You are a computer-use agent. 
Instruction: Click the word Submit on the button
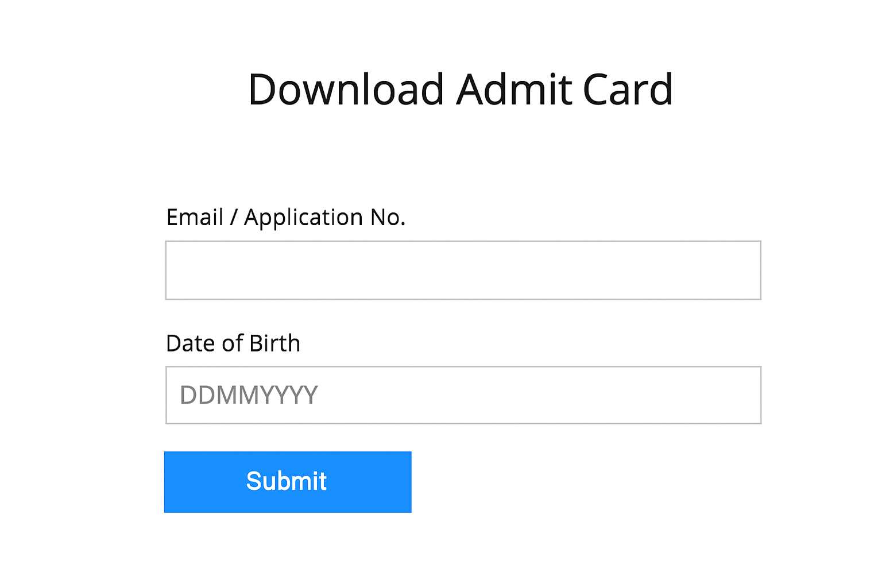click(x=286, y=481)
